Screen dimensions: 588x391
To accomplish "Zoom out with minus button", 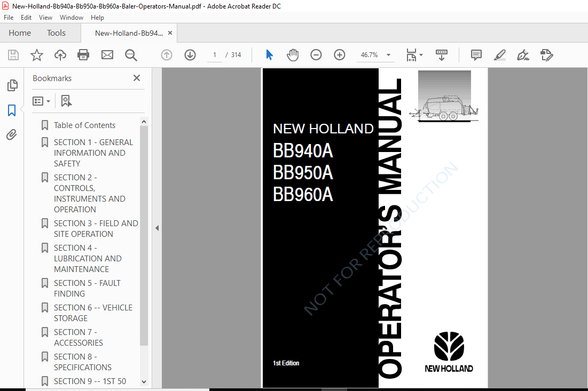I will coord(316,55).
